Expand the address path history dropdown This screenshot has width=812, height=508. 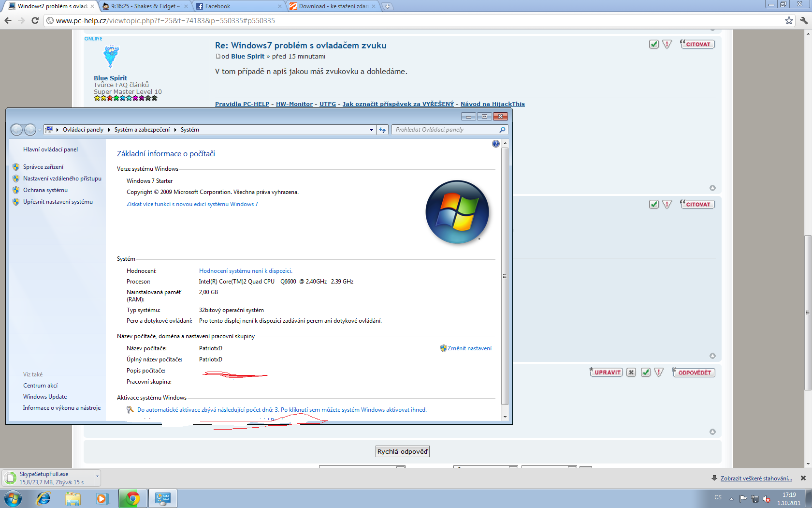point(371,130)
